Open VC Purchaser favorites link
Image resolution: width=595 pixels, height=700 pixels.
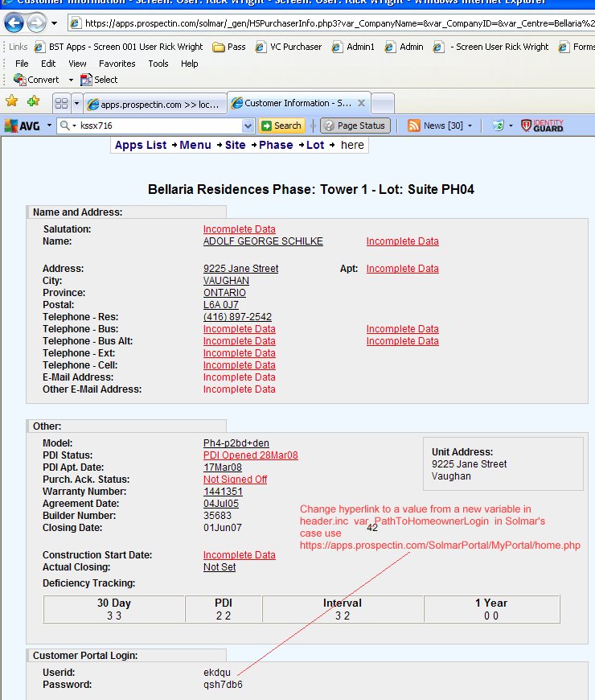click(x=289, y=47)
